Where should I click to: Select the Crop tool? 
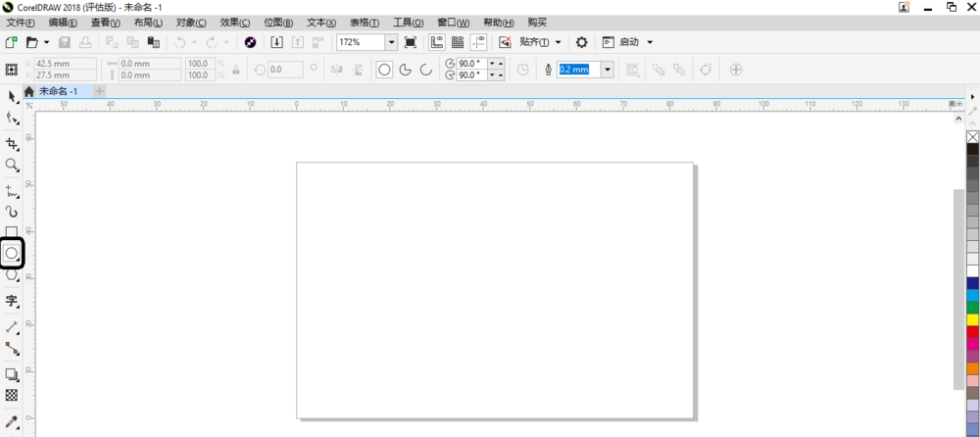pos(12,144)
